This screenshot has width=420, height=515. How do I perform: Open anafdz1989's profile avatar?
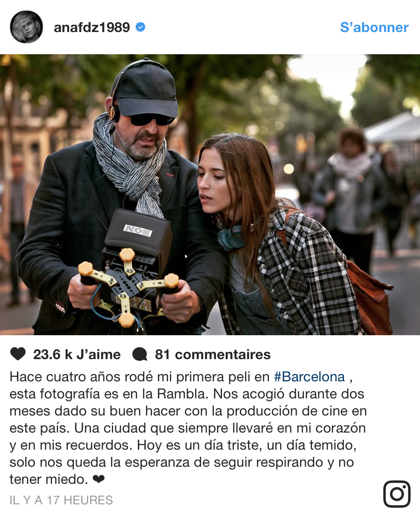[26, 27]
